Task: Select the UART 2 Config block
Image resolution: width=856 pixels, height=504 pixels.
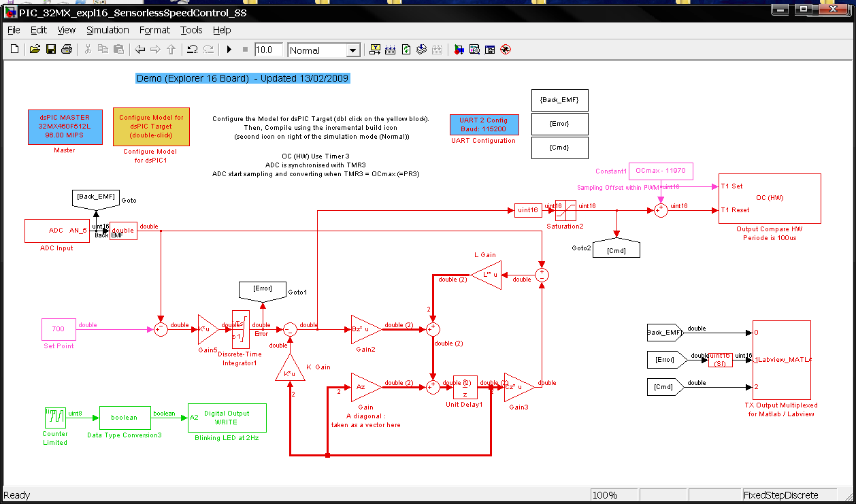Action: tap(483, 124)
